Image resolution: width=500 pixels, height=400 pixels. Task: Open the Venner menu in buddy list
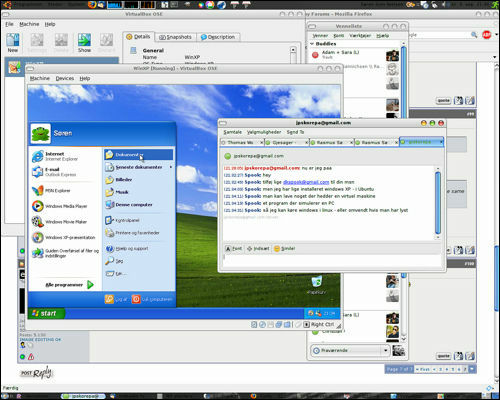point(320,35)
